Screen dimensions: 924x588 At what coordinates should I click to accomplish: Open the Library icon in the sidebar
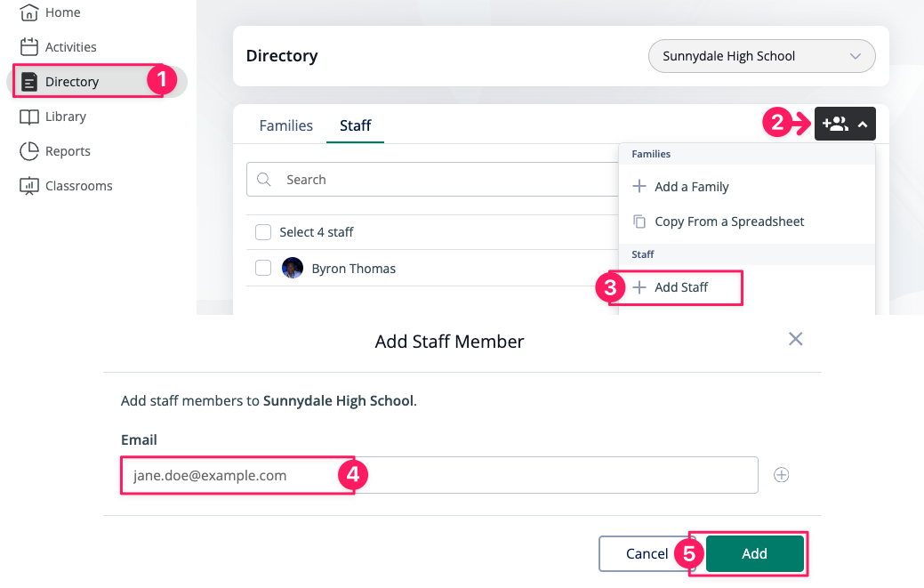29,116
